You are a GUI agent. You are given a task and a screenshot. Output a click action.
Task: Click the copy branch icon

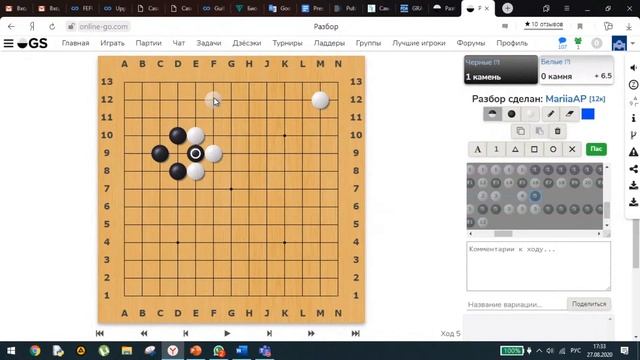[x=520, y=131]
